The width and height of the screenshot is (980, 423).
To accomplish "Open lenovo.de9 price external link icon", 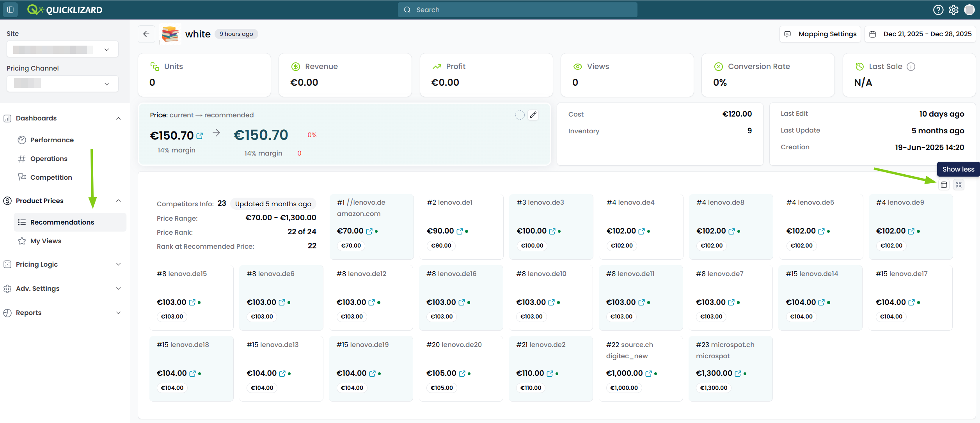I will (x=911, y=231).
